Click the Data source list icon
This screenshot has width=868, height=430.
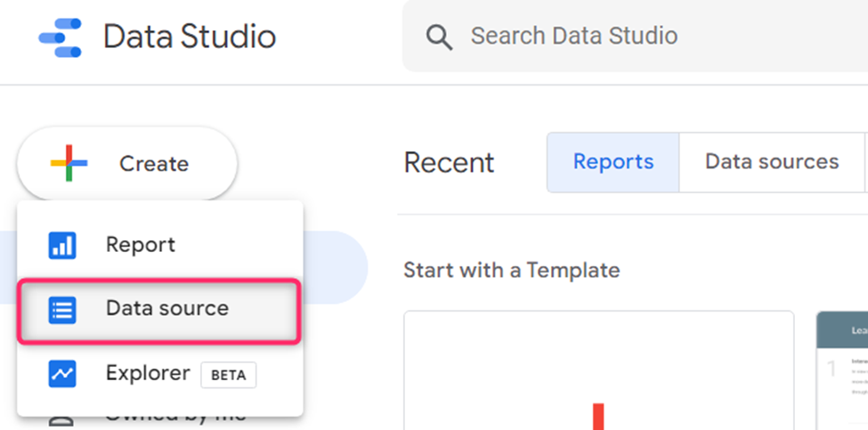[62, 309]
